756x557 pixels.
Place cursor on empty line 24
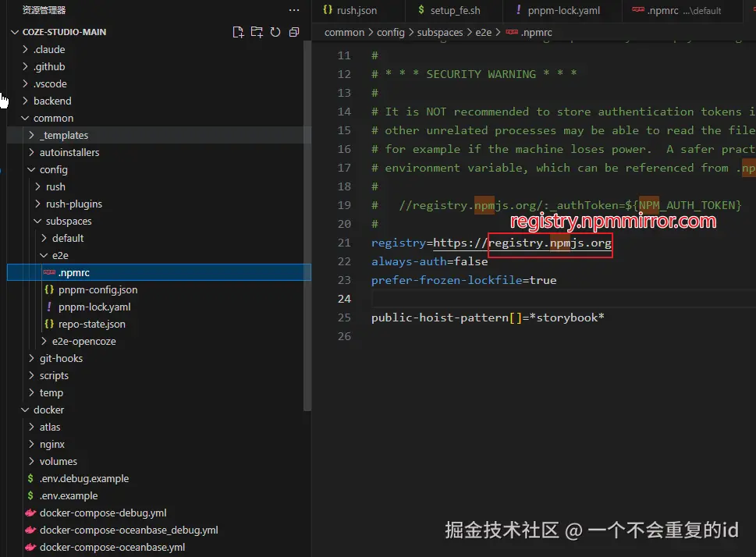(x=563, y=299)
